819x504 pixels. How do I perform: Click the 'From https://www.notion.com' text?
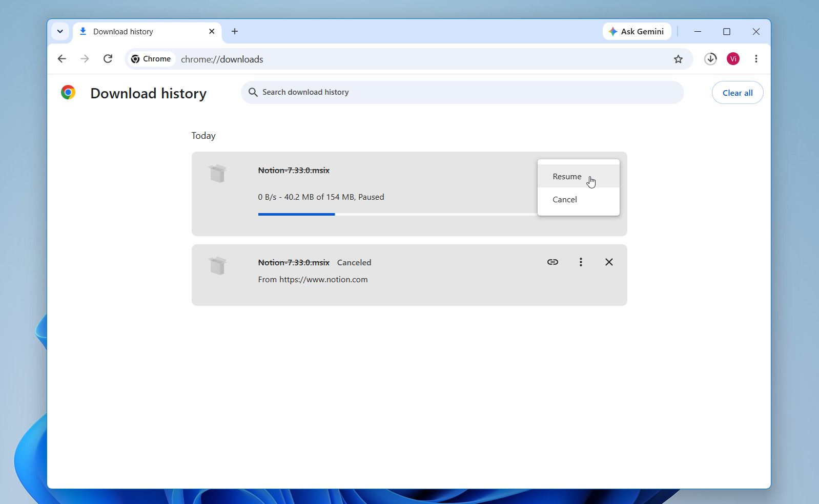click(x=313, y=280)
